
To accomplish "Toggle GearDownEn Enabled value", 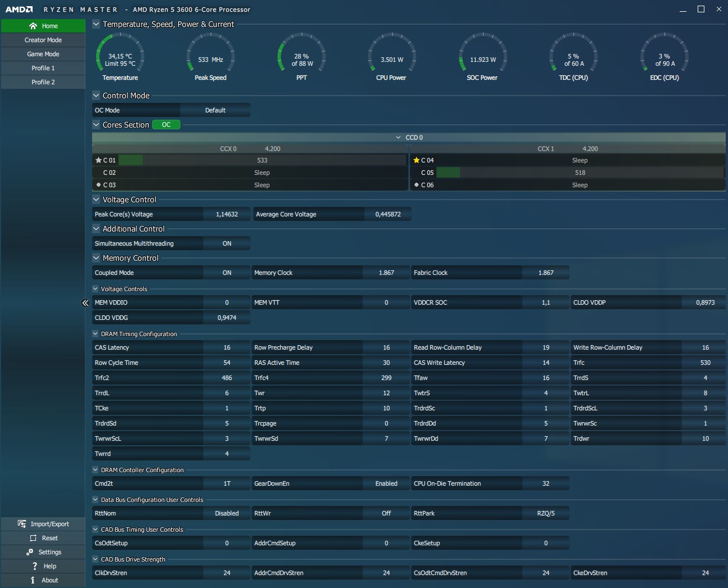I will click(386, 483).
